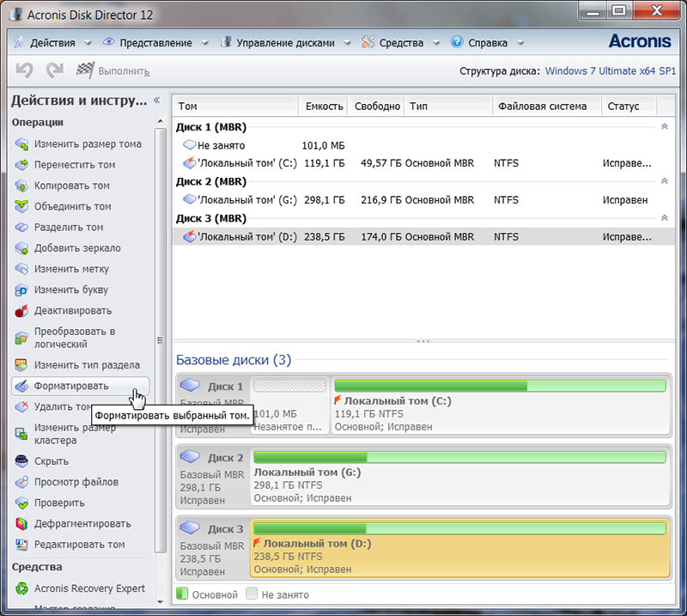This screenshot has height=616, width=687.
Task: Click the Выполнить commit button label
Action: click(124, 71)
